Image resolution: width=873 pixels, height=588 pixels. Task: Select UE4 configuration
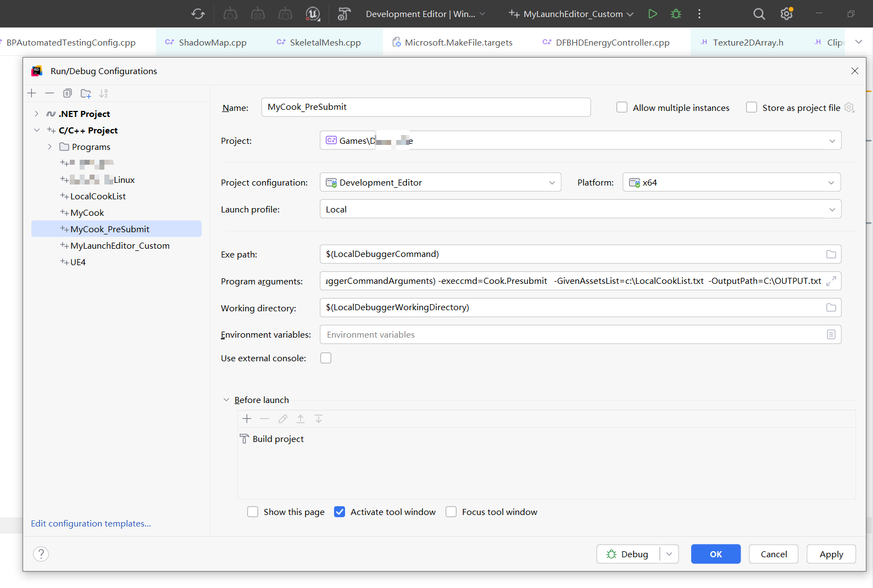pyautogui.click(x=78, y=262)
